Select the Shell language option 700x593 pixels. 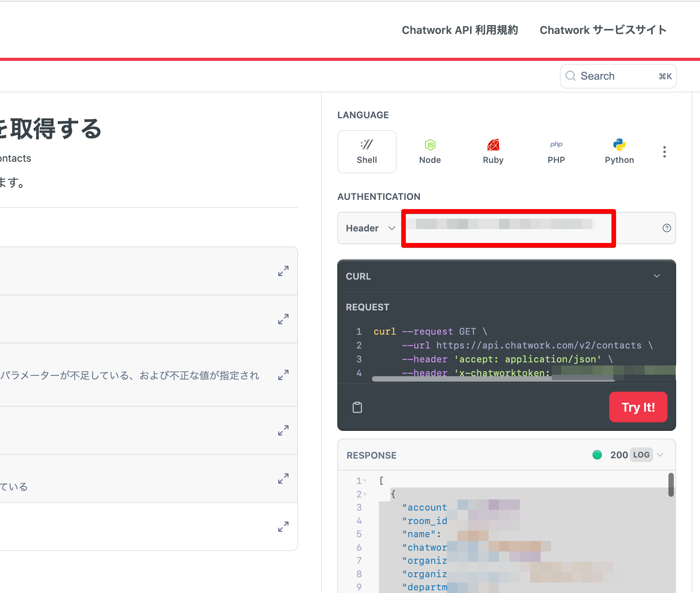[x=367, y=152]
